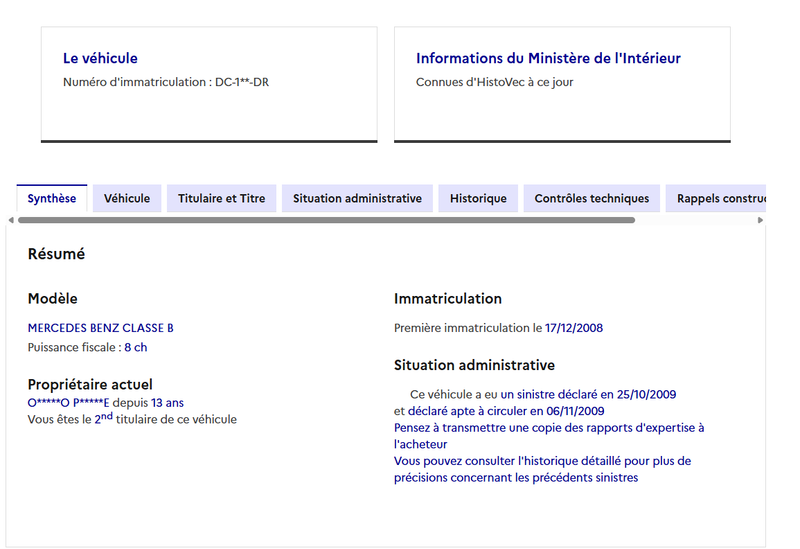The image size is (800, 549).
Task: Click the 'Numéro d'immatriculation : DC-1**-DR' text
Action: coord(166,82)
